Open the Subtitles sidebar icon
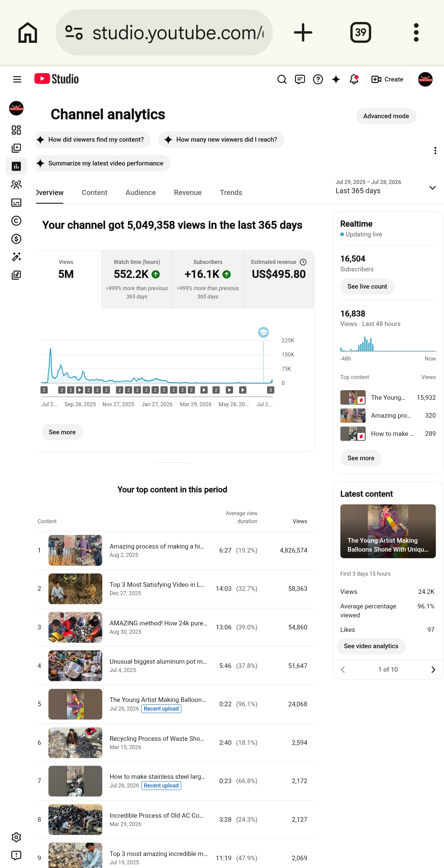 coord(16,202)
